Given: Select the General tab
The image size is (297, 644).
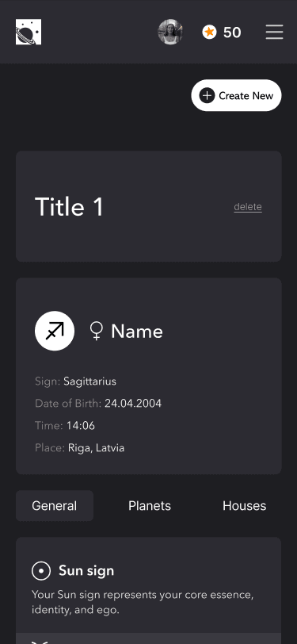Looking at the screenshot, I should [x=55, y=505].
